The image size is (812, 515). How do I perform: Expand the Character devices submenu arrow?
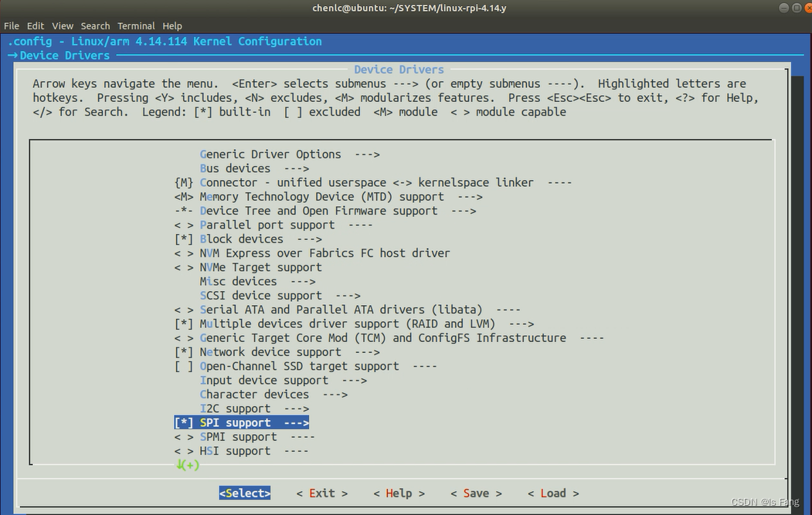click(335, 395)
